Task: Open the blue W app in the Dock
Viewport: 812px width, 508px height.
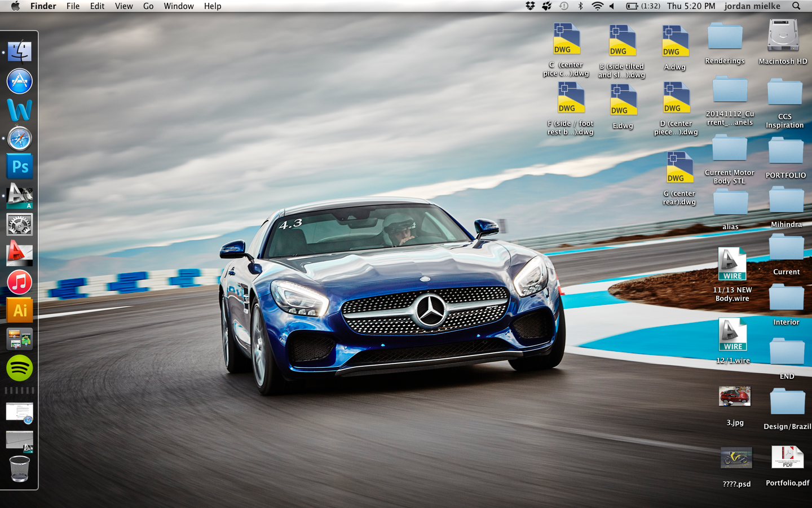Action: point(20,110)
